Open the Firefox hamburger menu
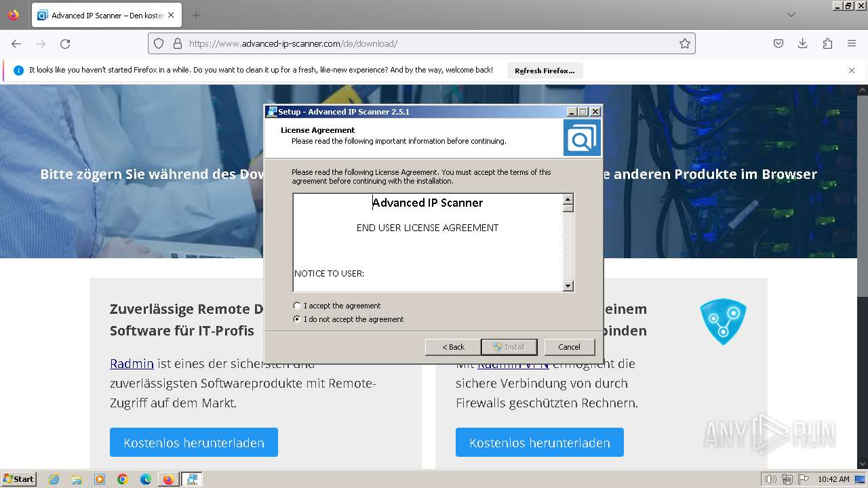868x488 pixels. [x=852, y=43]
